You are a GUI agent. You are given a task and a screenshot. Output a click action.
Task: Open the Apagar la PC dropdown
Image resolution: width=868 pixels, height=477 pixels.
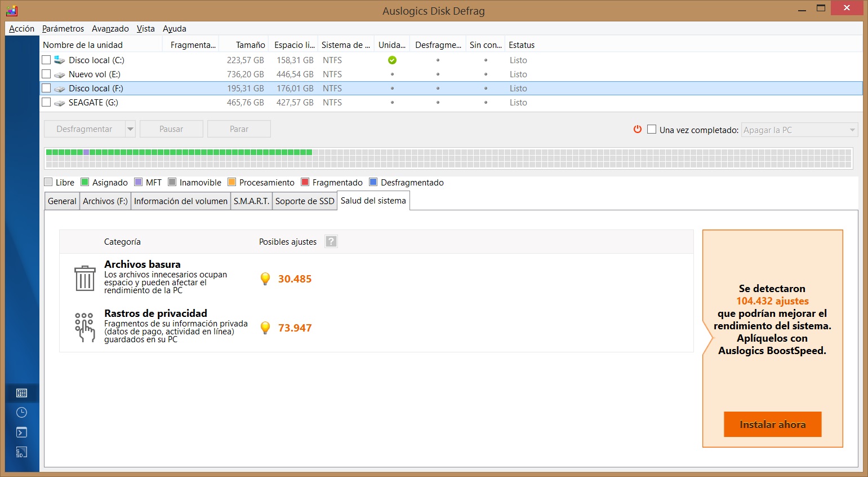(x=799, y=130)
